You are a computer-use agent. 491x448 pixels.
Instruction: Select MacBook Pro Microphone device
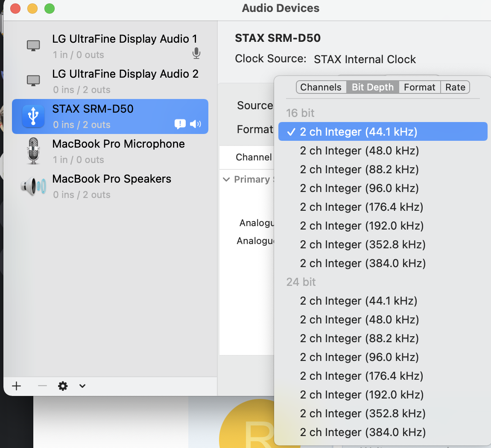pyautogui.click(x=110, y=151)
